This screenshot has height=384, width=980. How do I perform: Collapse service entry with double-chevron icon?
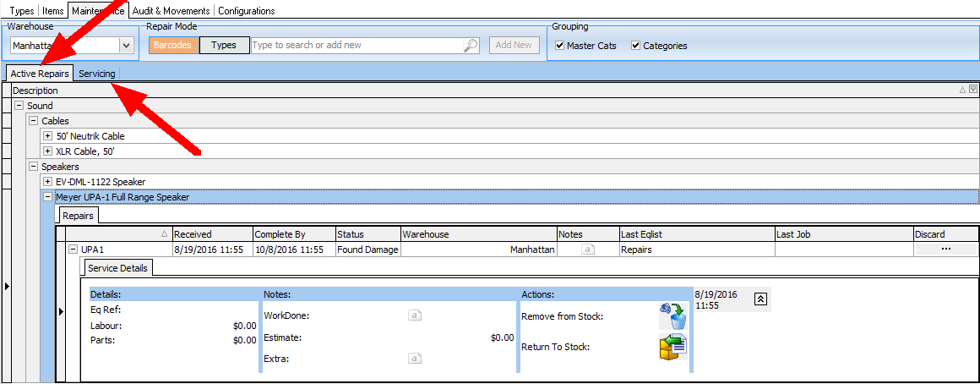[760, 299]
